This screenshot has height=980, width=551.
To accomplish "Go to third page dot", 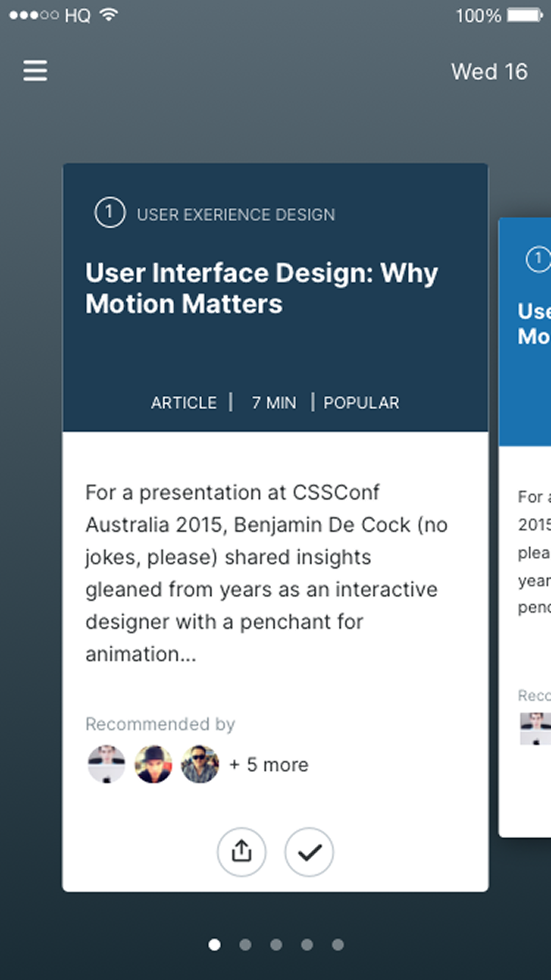I will click(276, 945).
